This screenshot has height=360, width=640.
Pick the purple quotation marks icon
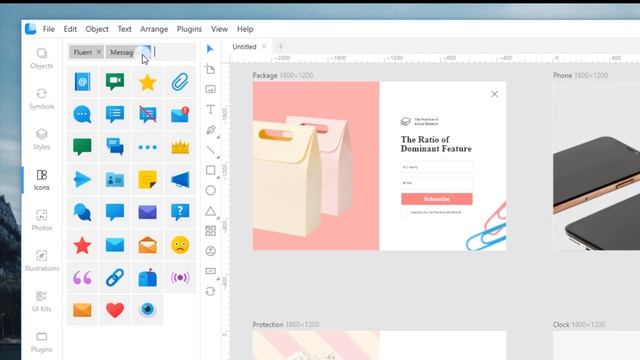tap(82, 278)
